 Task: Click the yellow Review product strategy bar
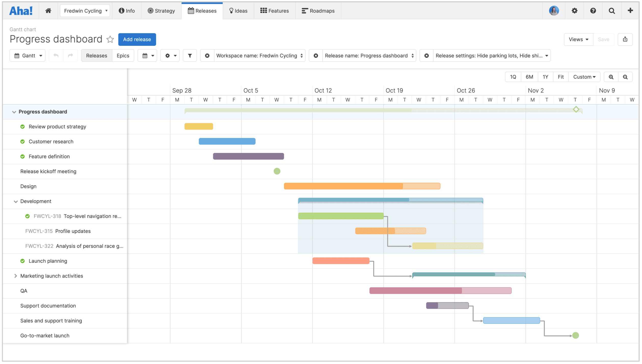pos(199,127)
